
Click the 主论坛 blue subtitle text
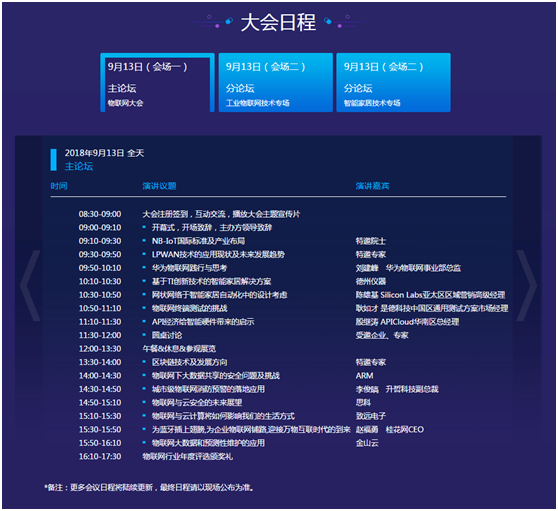coord(79,166)
